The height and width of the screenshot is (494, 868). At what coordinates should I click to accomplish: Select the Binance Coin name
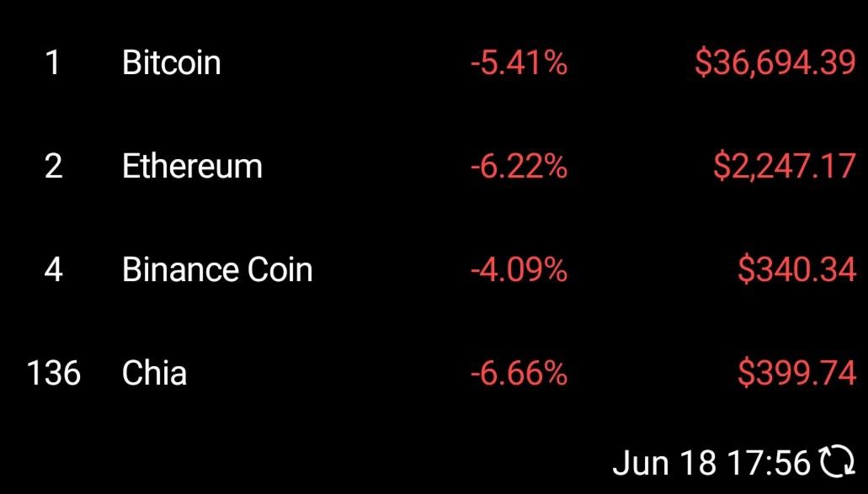coord(217,270)
